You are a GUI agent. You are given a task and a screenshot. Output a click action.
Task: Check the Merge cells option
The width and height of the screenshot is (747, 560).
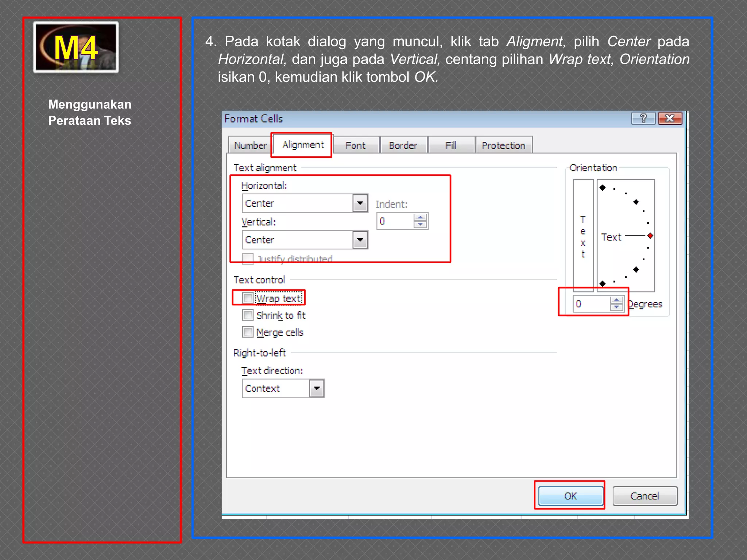click(x=248, y=332)
